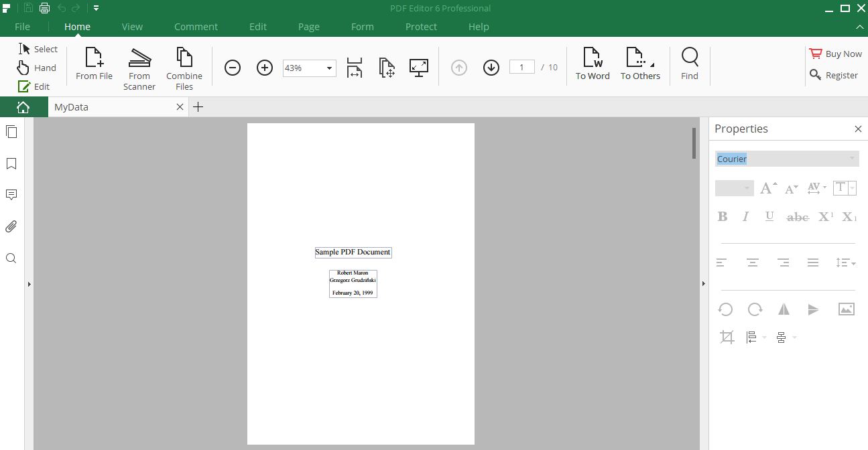Open the Courier font dropdown
The image size is (868, 450).
(852, 159)
